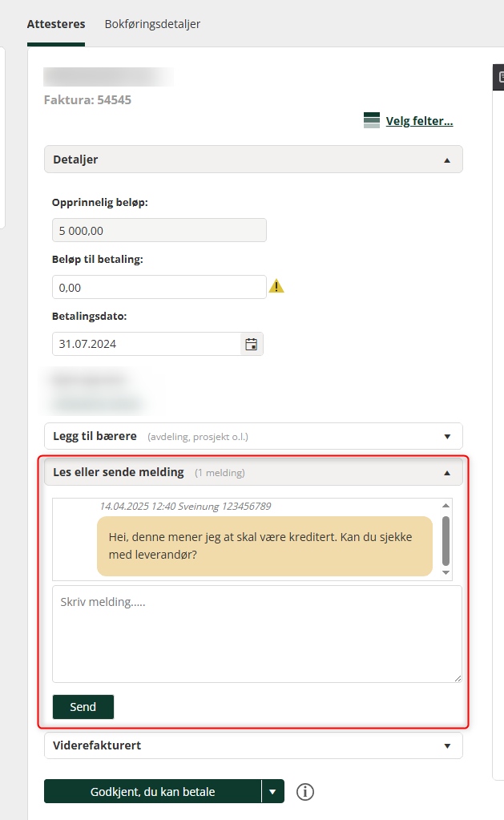Click the Send button
This screenshot has width=504, height=820.
[x=83, y=707]
